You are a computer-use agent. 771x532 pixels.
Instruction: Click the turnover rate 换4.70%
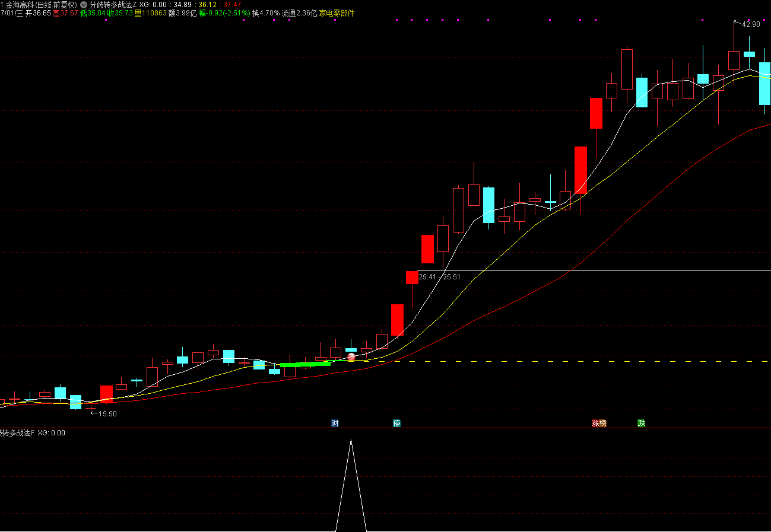tap(266, 13)
